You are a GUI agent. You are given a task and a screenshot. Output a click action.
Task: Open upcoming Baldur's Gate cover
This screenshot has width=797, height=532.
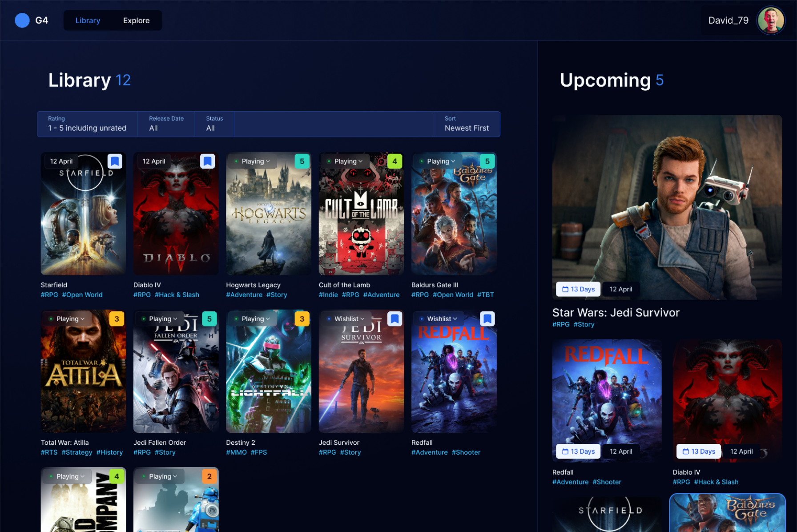(727, 513)
